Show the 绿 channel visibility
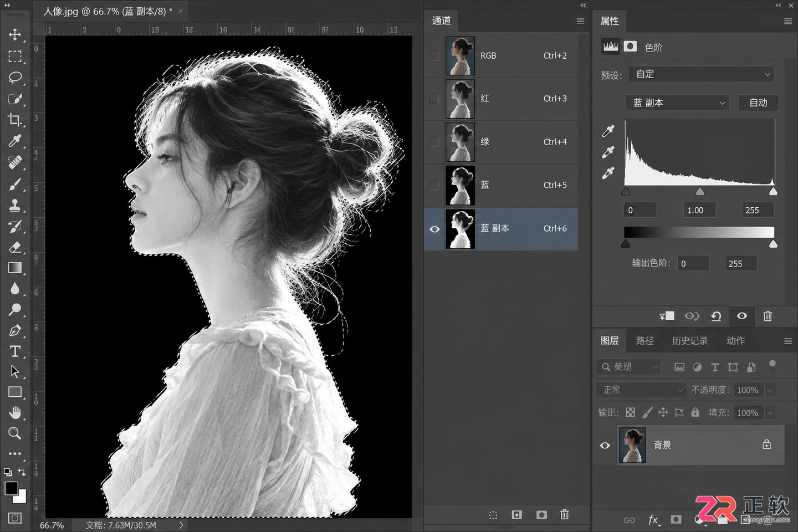 [434, 142]
